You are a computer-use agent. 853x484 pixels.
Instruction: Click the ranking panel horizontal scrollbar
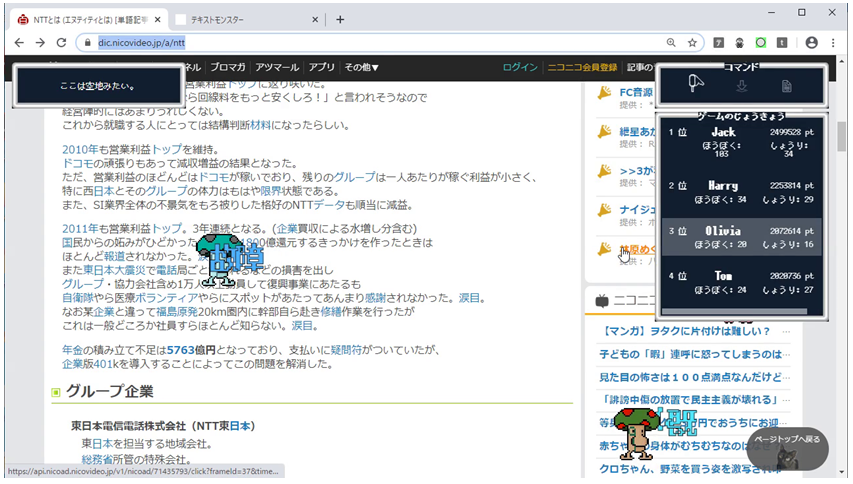tap(734, 312)
